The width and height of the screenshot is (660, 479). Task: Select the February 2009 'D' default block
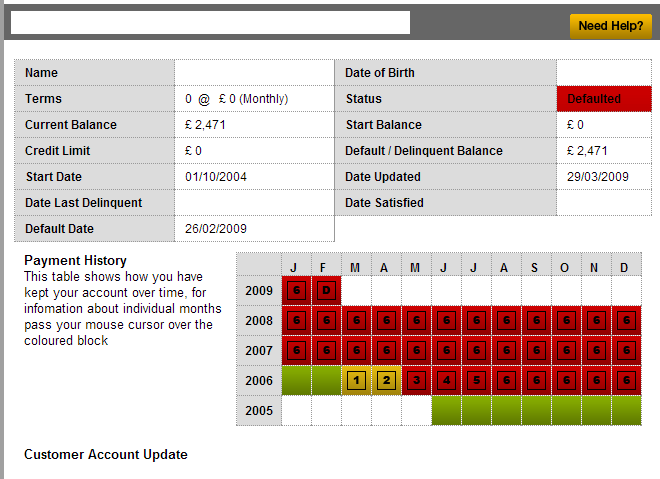click(x=326, y=291)
